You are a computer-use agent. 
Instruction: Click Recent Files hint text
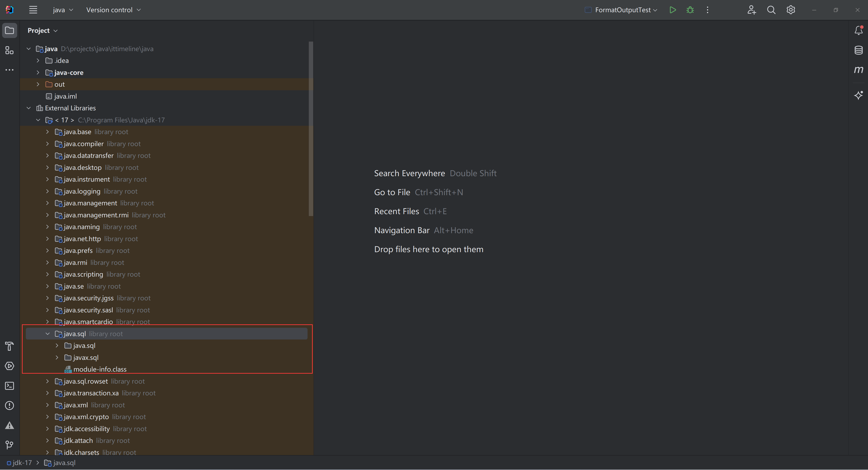pyautogui.click(x=397, y=211)
